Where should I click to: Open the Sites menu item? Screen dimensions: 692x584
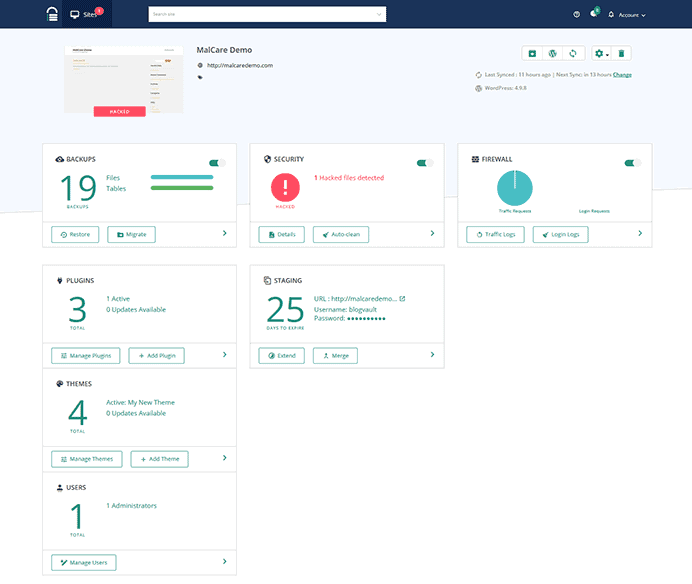86,14
